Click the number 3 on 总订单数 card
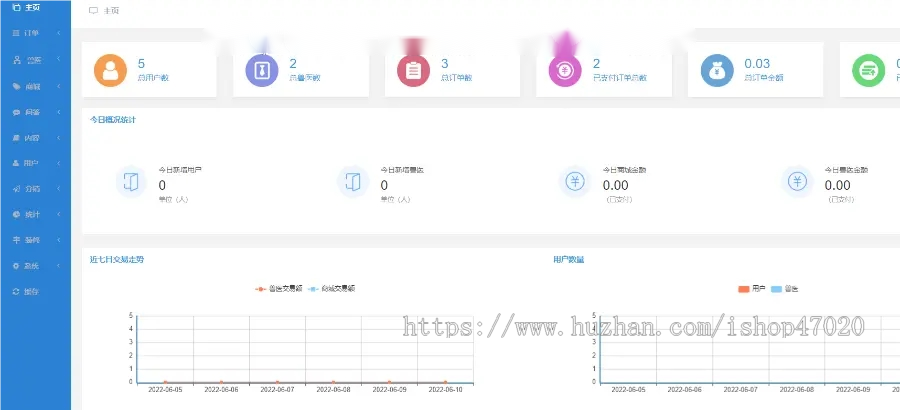 tap(444, 64)
